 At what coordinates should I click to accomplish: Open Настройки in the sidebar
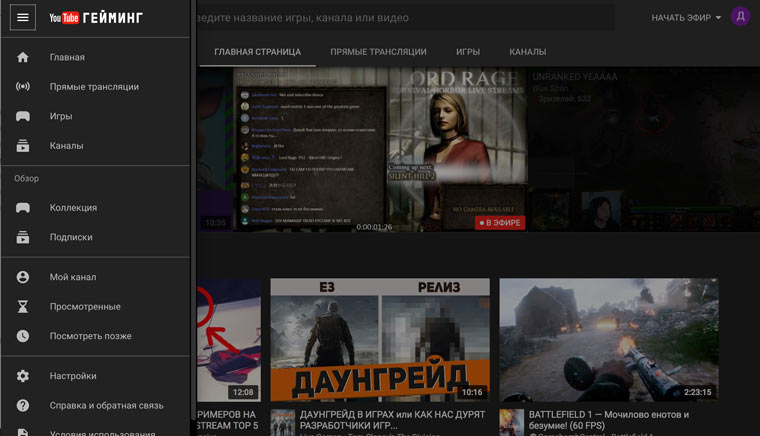[73, 376]
